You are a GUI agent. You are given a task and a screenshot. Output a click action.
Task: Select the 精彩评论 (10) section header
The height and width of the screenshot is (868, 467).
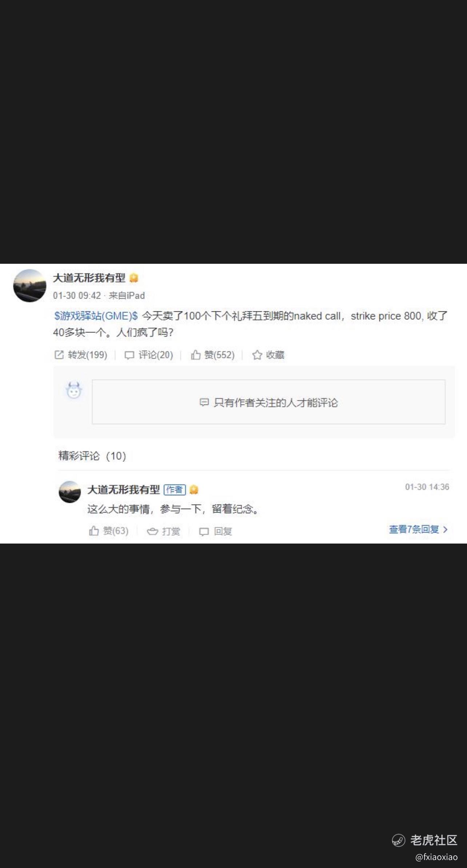(x=92, y=456)
